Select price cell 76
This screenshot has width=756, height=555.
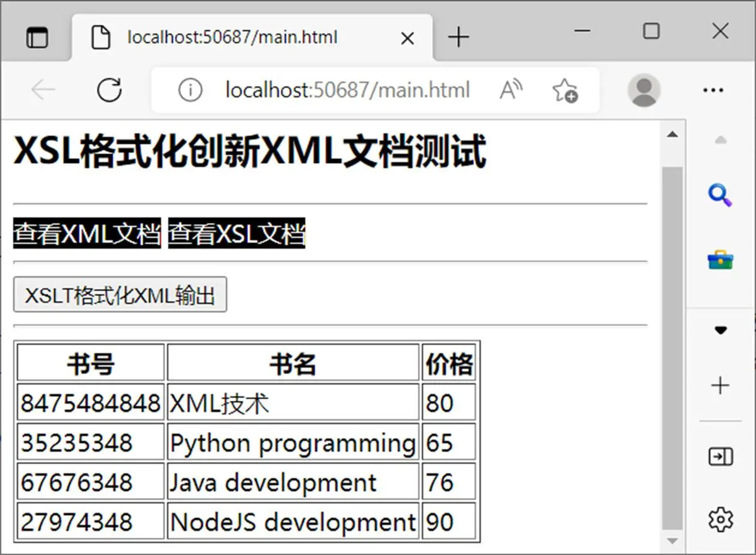click(x=449, y=482)
